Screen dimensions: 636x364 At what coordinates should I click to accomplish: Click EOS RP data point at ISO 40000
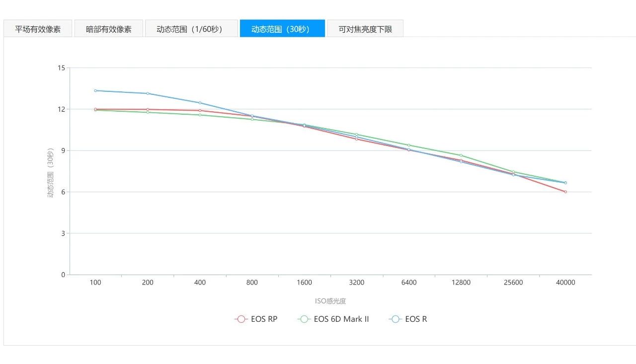565,192
